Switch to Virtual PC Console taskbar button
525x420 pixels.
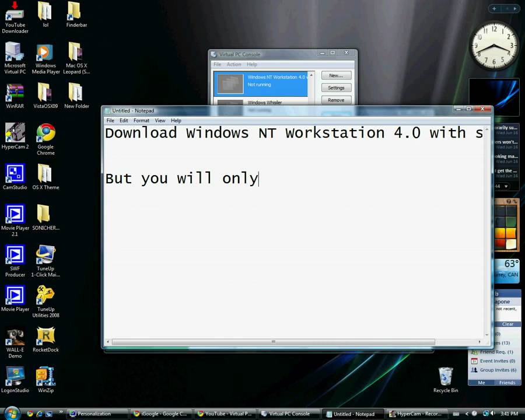tap(289, 414)
